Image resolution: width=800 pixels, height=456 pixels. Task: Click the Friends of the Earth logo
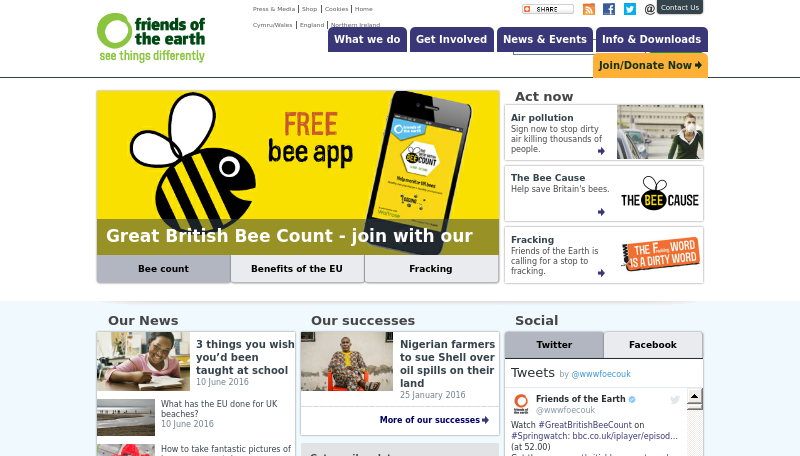(x=151, y=38)
